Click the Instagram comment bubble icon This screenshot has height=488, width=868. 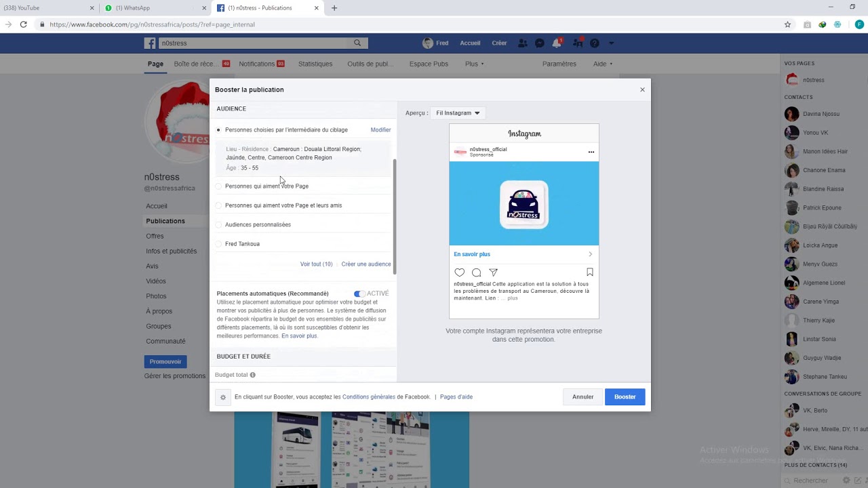tap(477, 272)
